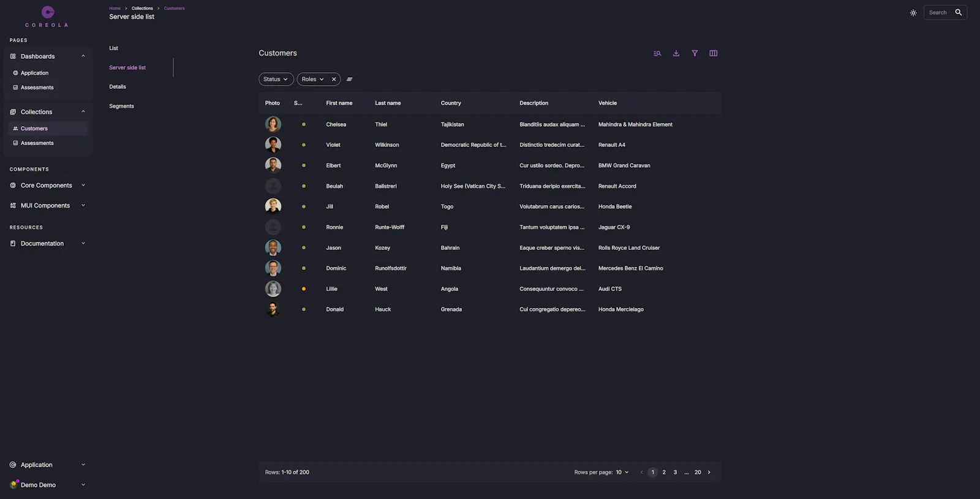Open the rows per page dropdown
980x499 pixels.
pyautogui.click(x=622, y=472)
